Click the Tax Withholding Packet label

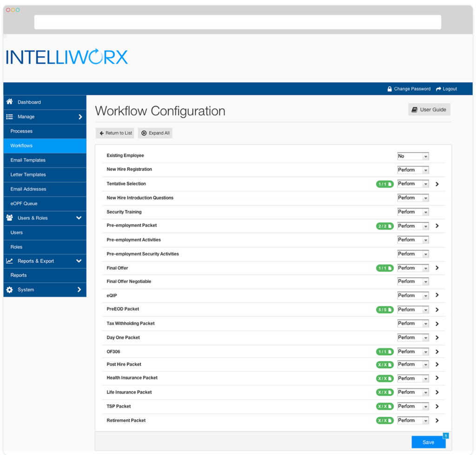click(x=131, y=323)
